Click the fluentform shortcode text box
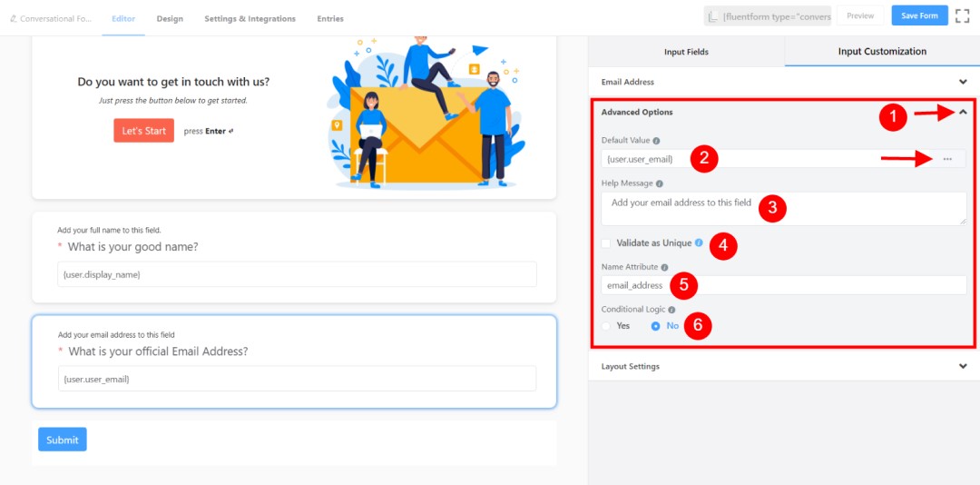The height and width of the screenshot is (485, 980). click(x=768, y=16)
